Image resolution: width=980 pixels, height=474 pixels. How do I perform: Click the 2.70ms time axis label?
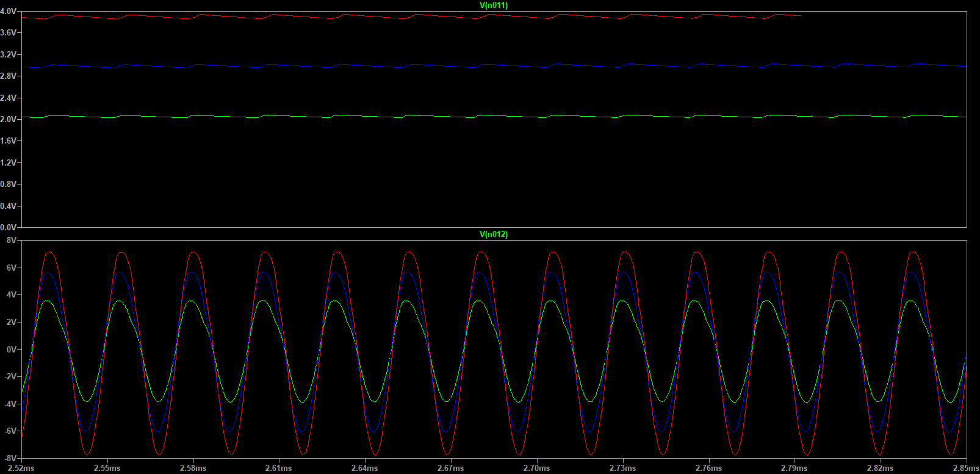click(x=537, y=469)
